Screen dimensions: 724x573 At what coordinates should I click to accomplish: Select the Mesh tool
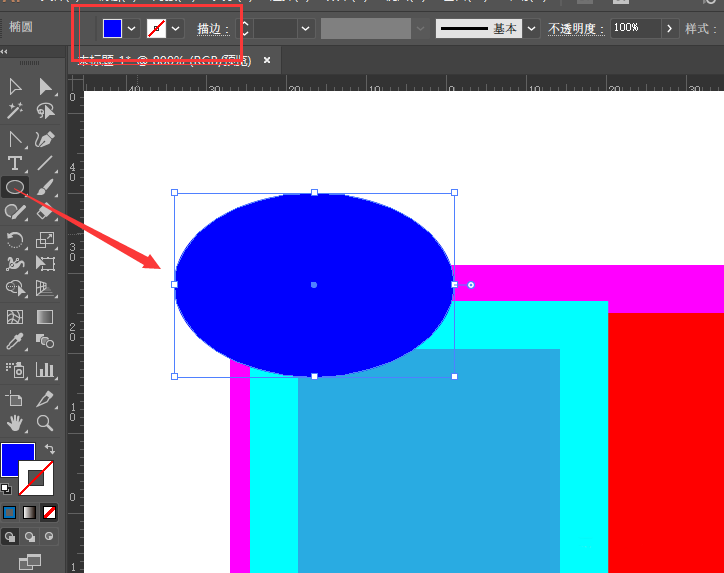coord(15,317)
